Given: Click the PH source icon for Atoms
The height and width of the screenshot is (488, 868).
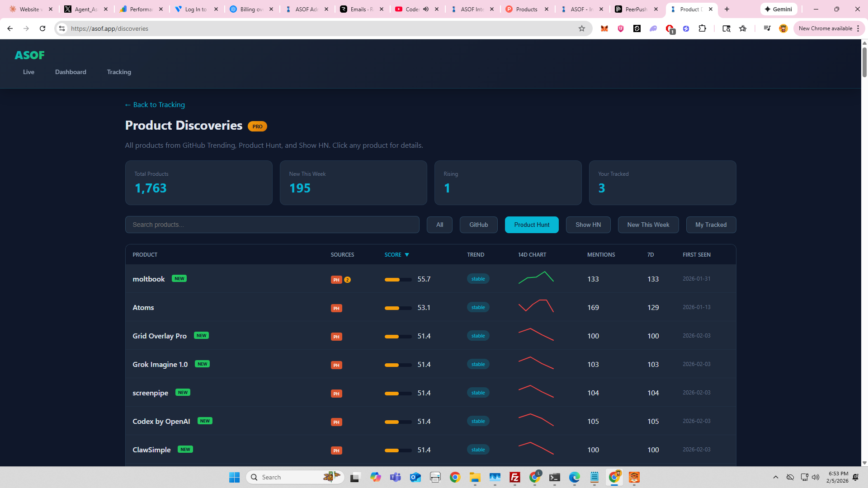Looking at the screenshot, I should tap(336, 308).
